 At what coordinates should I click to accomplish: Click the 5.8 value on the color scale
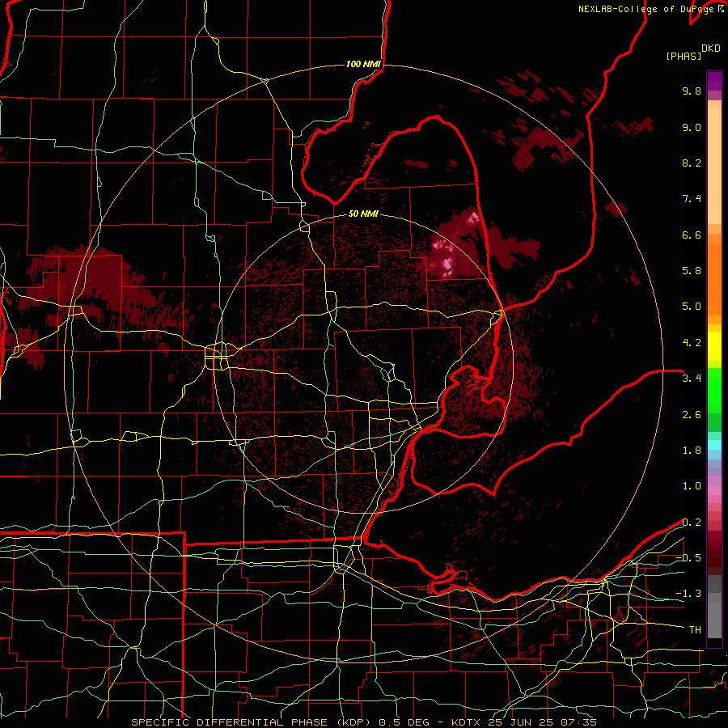click(692, 271)
